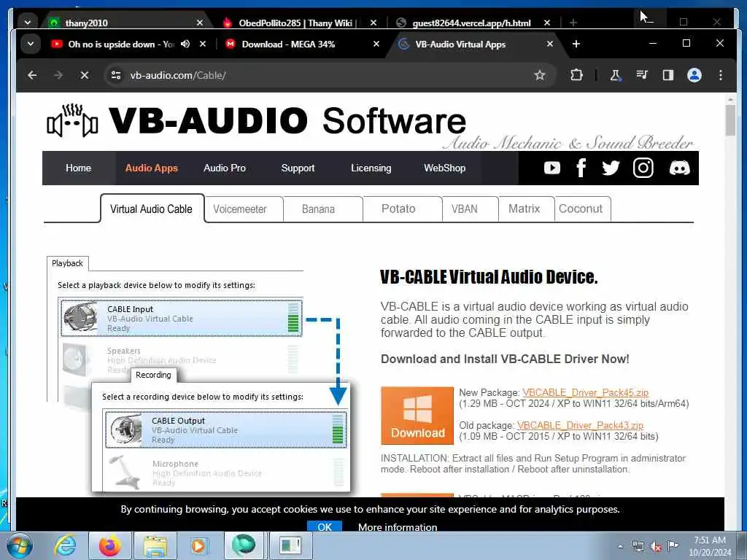Launch Firefox from taskbar

[x=109, y=545]
